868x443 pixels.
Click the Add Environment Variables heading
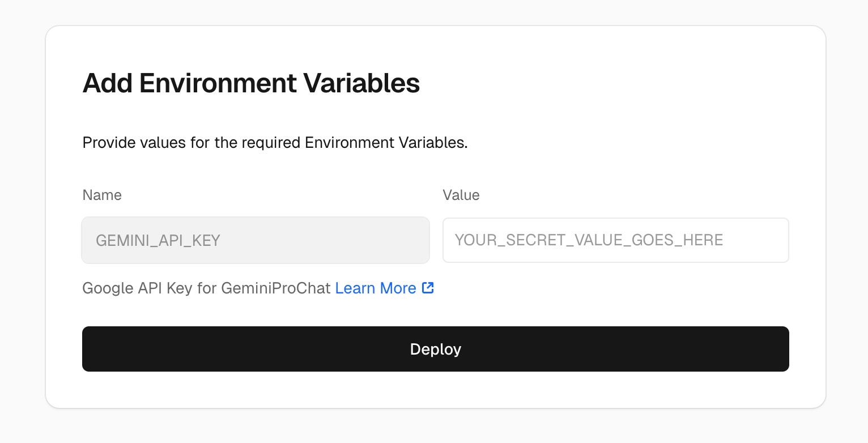pos(251,83)
